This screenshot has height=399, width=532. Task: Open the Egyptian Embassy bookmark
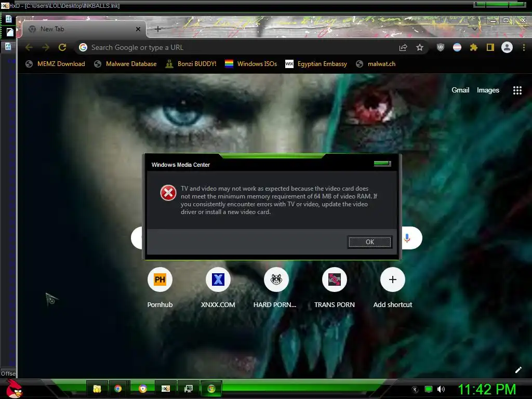point(316,64)
